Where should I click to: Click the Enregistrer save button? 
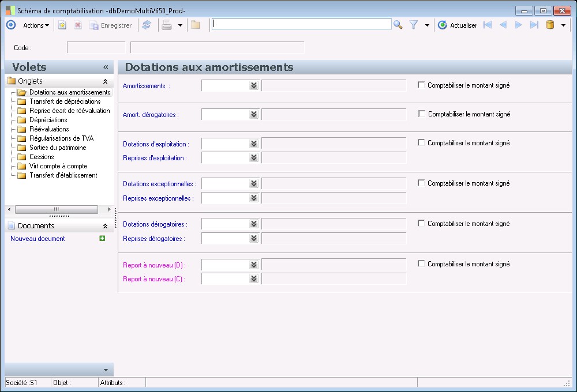(111, 25)
